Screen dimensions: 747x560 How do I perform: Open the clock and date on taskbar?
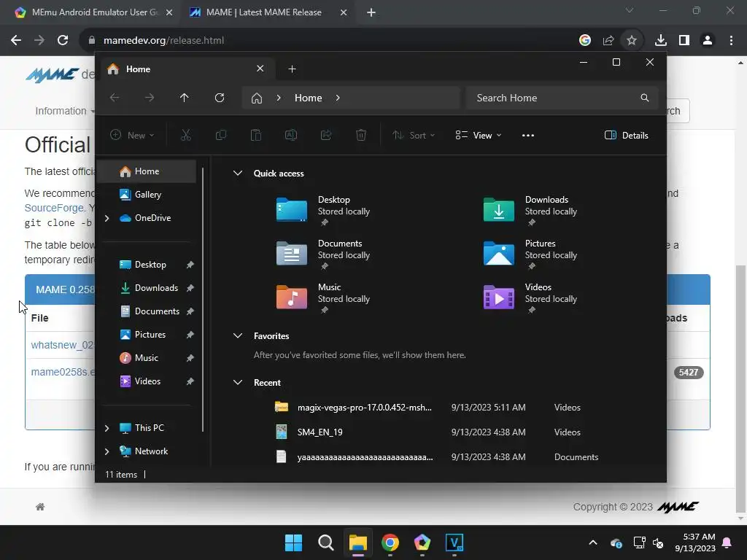coord(694,542)
